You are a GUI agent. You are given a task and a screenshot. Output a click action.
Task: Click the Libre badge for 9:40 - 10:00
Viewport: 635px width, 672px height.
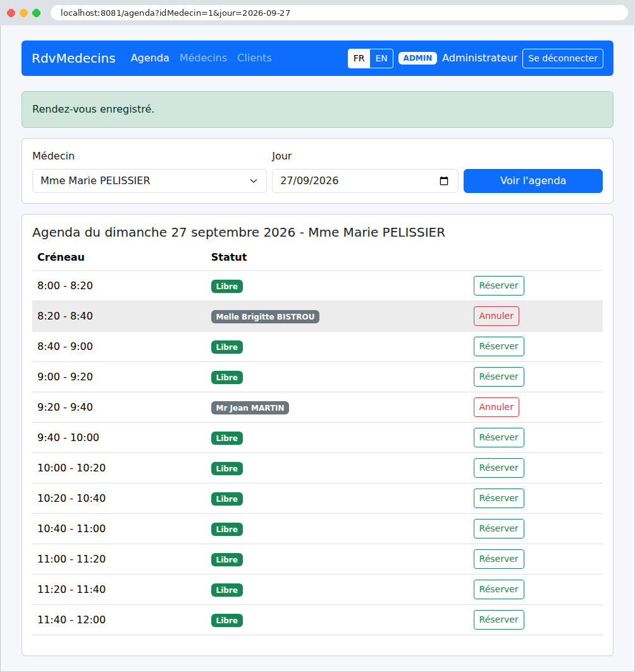click(x=226, y=439)
